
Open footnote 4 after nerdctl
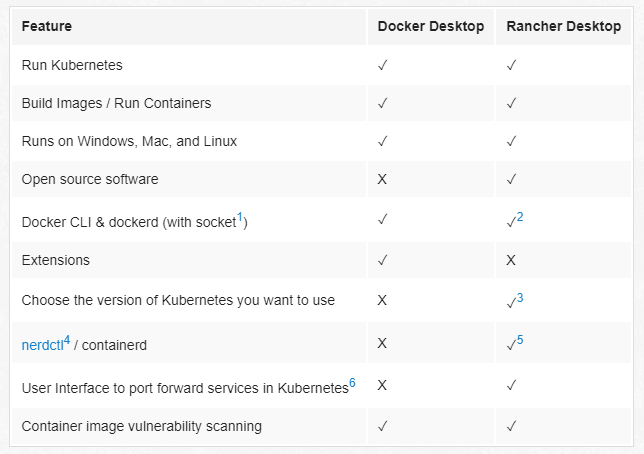point(67,339)
